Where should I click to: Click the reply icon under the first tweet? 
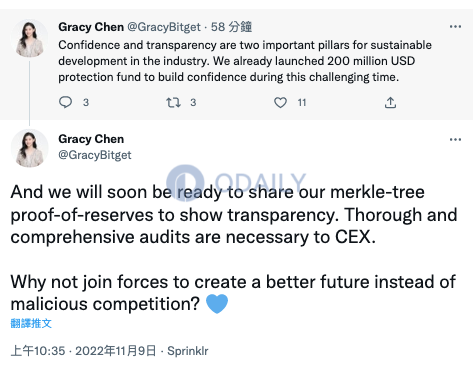click(65, 102)
